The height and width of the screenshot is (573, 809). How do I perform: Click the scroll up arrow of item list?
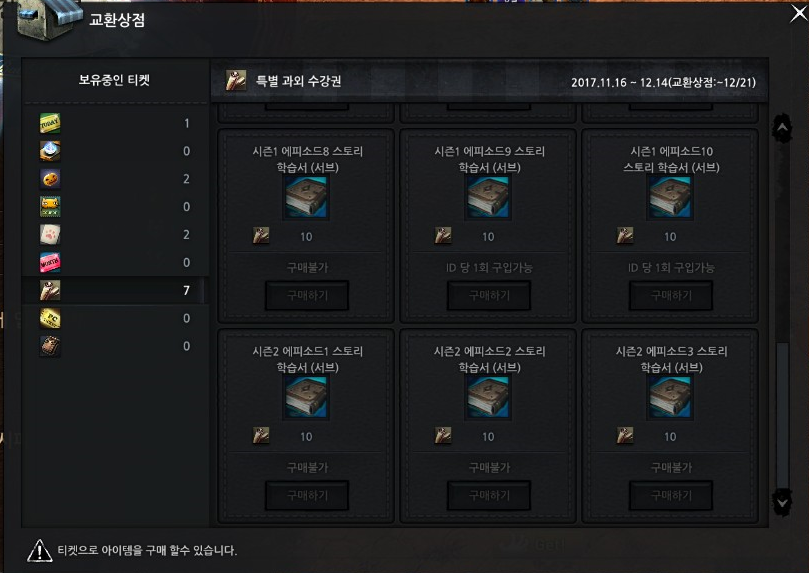coord(782,127)
